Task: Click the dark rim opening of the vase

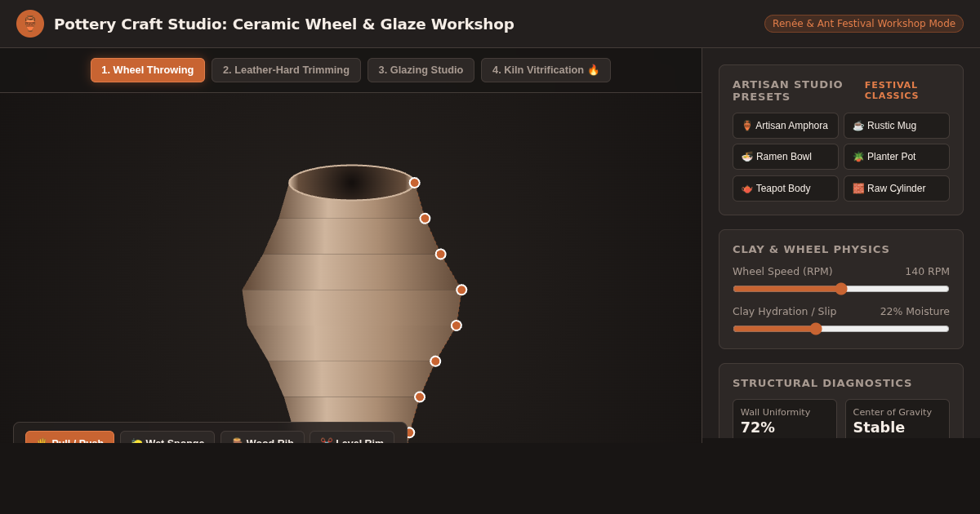Action: pos(353,182)
